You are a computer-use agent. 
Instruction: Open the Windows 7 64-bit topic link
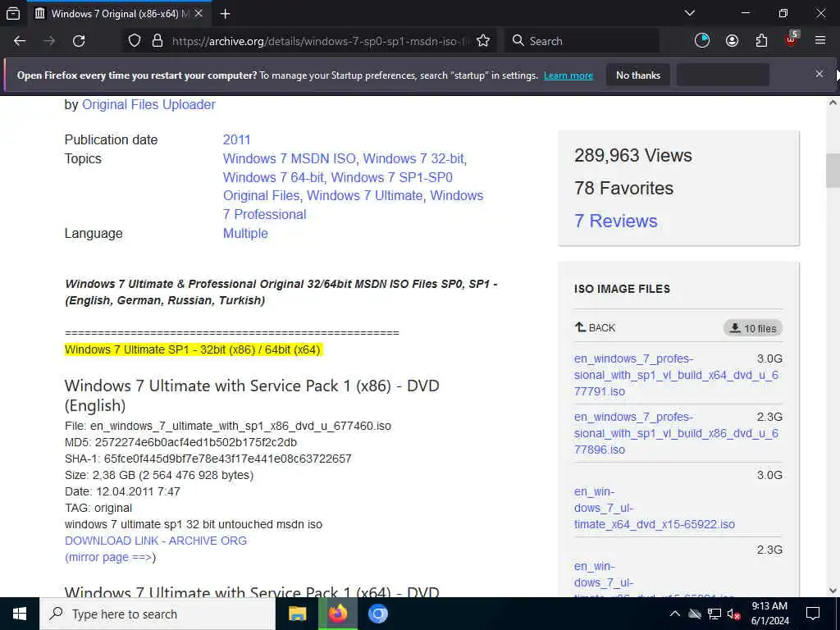point(273,177)
